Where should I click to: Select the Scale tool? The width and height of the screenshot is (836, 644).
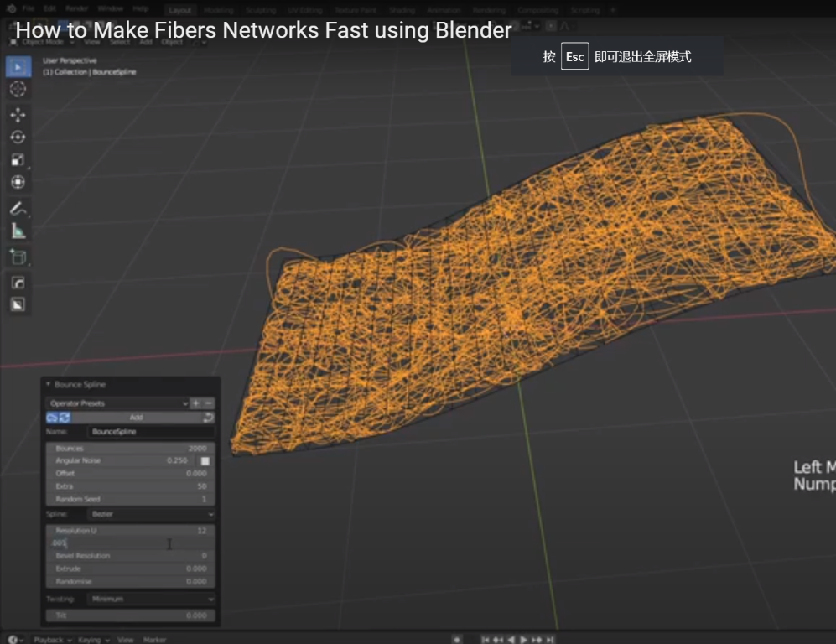point(18,159)
